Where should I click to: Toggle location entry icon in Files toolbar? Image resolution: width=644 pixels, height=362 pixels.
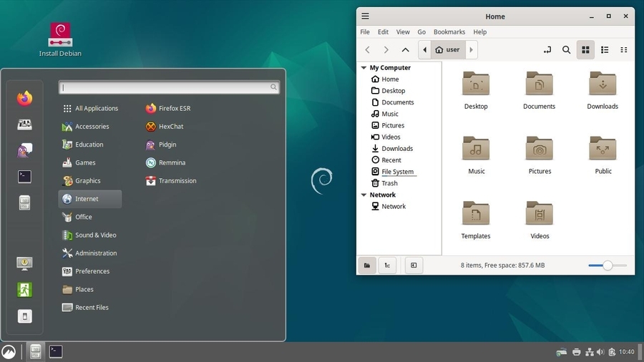(x=547, y=49)
